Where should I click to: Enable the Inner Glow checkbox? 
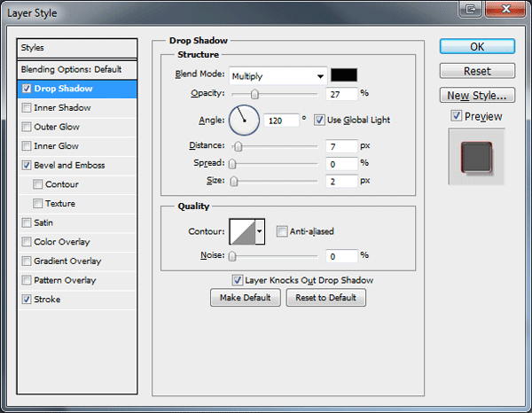point(27,146)
